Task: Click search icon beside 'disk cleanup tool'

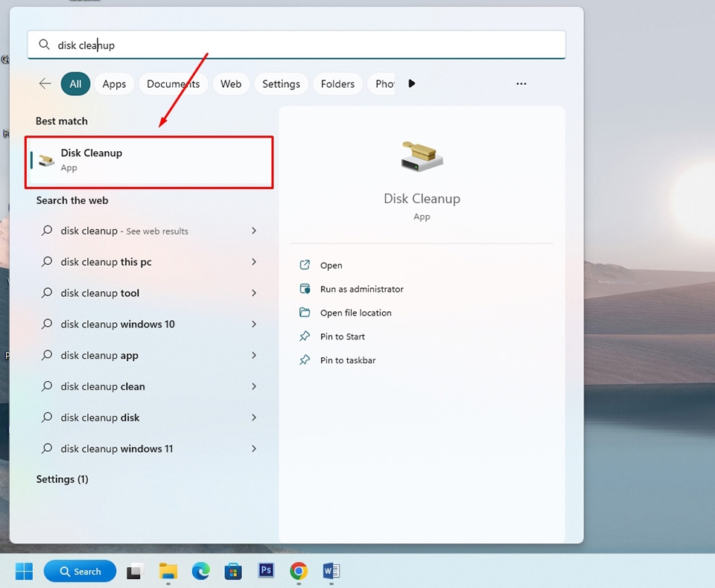Action: pyautogui.click(x=47, y=293)
